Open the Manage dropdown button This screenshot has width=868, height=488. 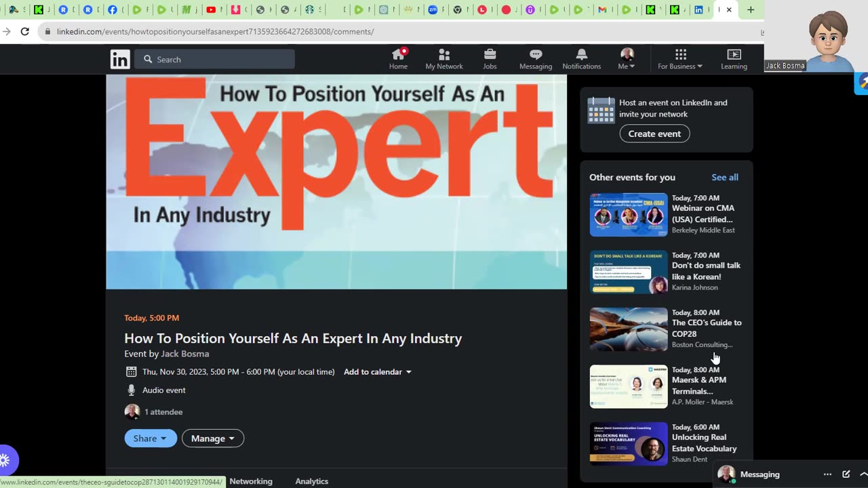[213, 439]
